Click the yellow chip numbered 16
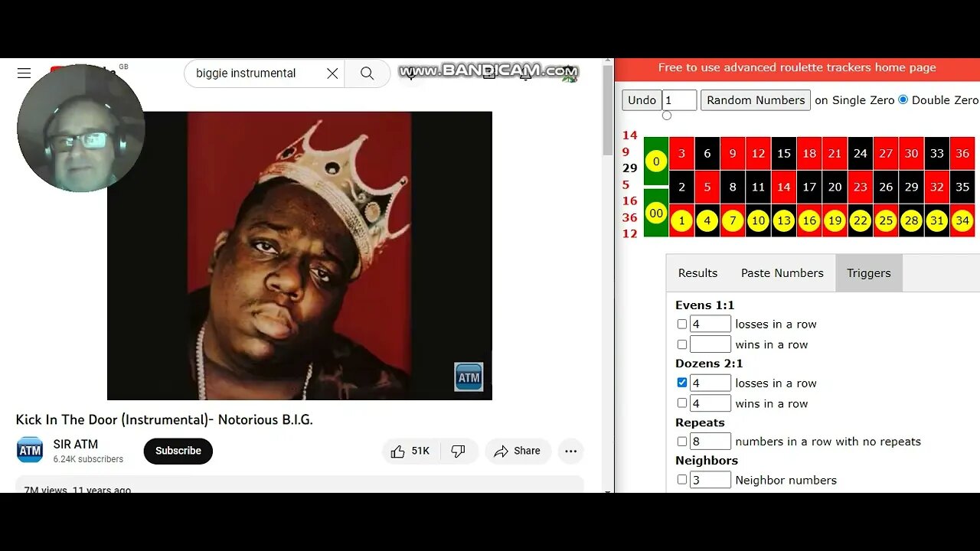 click(x=809, y=221)
